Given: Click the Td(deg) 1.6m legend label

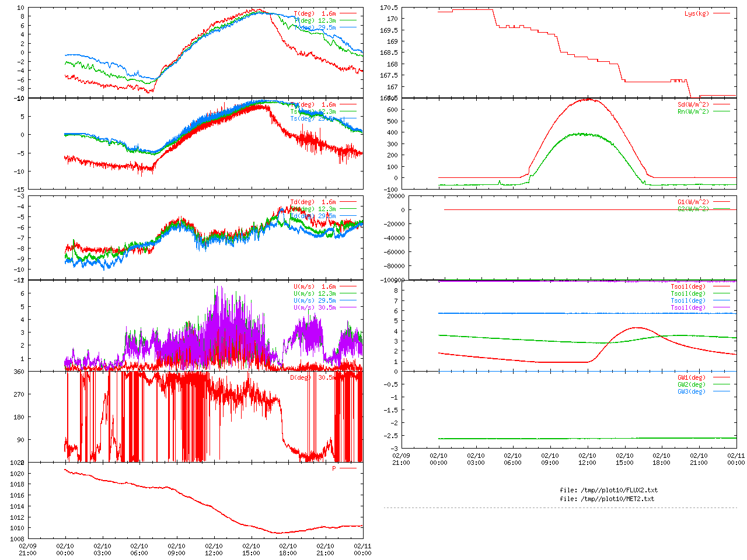Looking at the screenshot, I should (313, 202).
